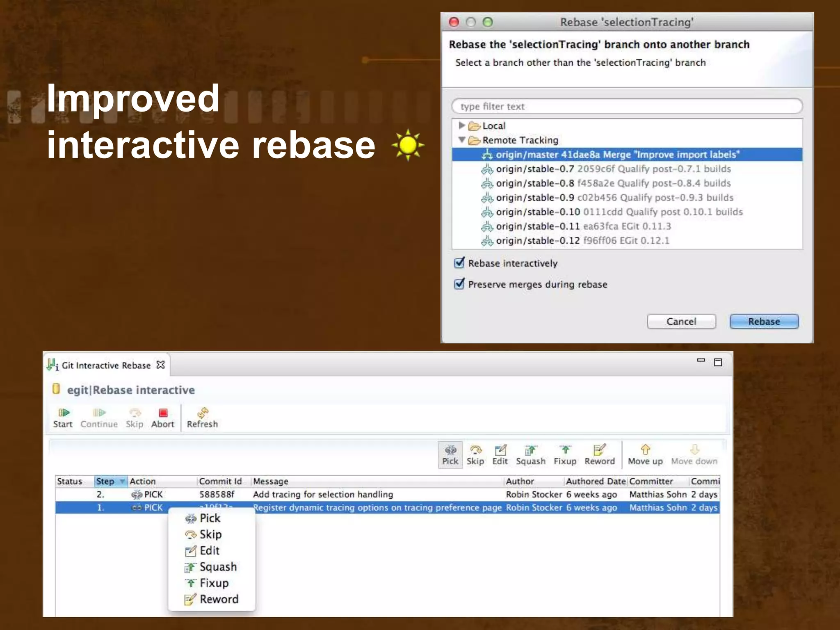Choose Reword from the context menu
This screenshot has height=630, width=840.
coord(212,599)
